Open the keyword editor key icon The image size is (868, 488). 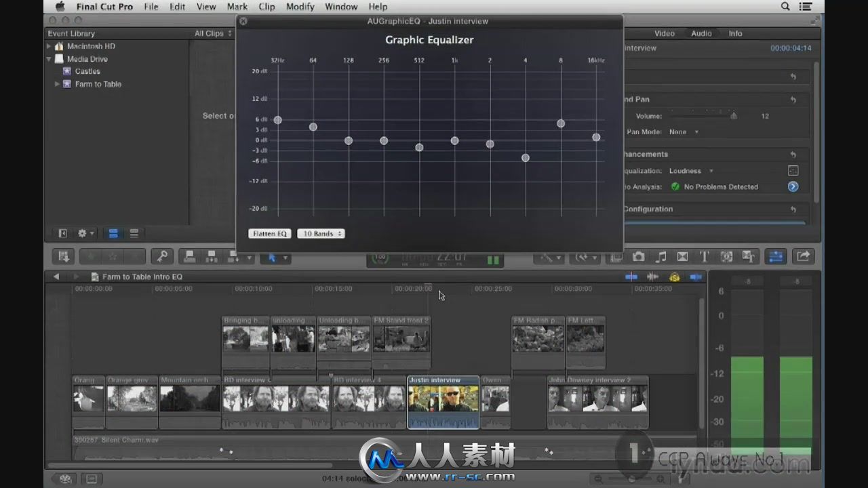tap(161, 256)
